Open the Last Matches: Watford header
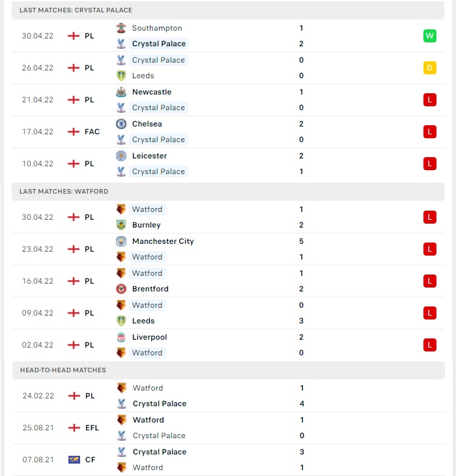The image size is (456, 476). [x=228, y=192]
